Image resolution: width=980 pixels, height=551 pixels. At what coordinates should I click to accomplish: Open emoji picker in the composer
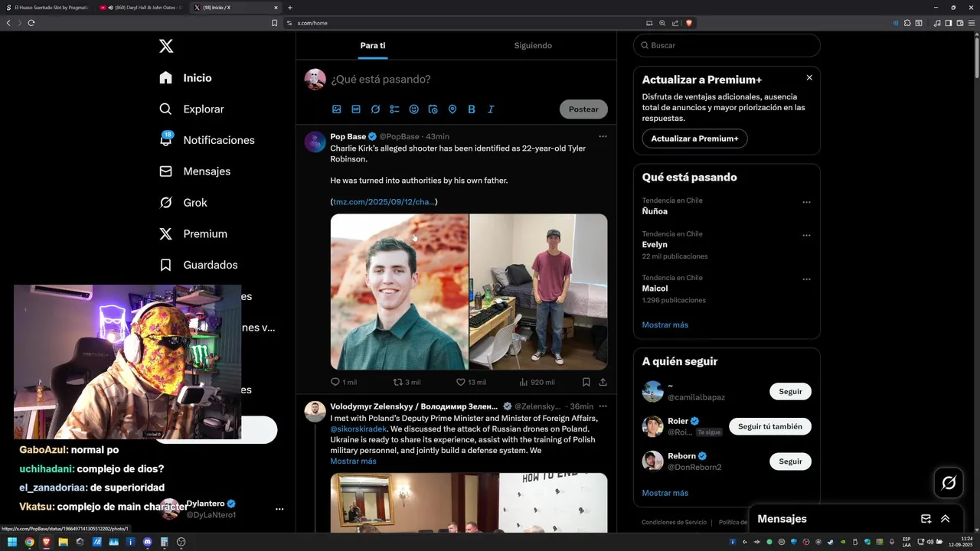click(x=413, y=109)
